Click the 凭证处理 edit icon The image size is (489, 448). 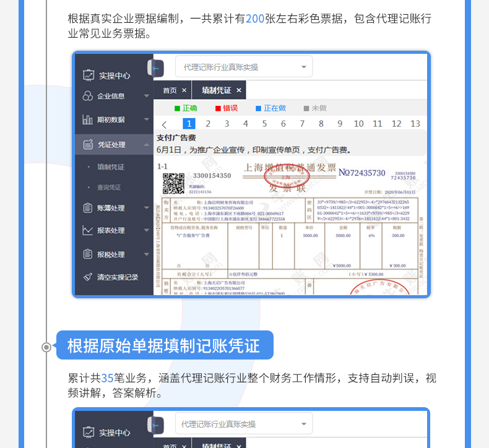(88, 144)
